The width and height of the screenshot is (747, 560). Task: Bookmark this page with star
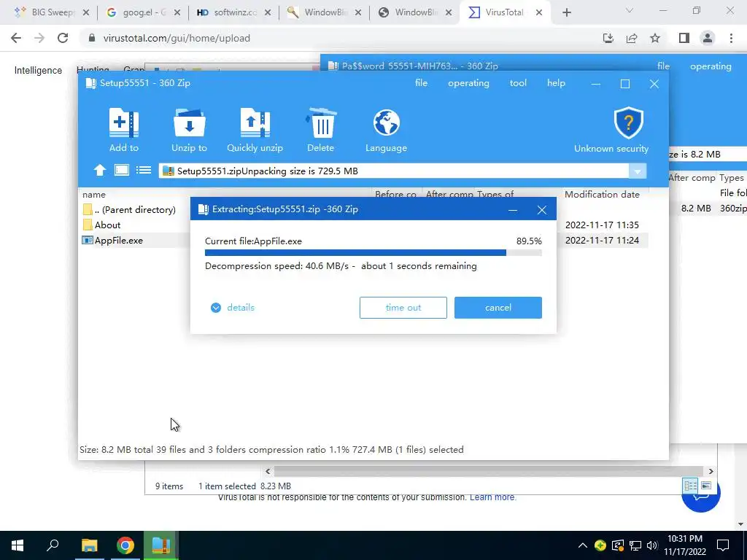pos(655,38)
